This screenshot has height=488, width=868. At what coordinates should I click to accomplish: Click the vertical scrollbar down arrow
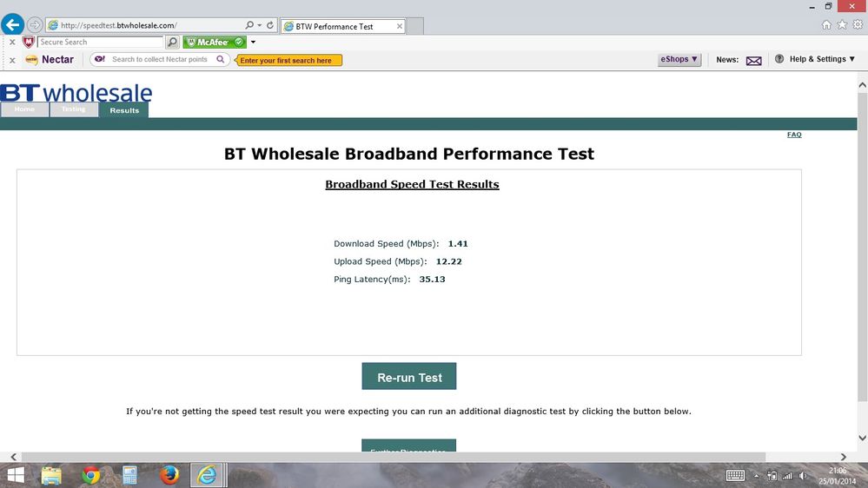(862, 438)
